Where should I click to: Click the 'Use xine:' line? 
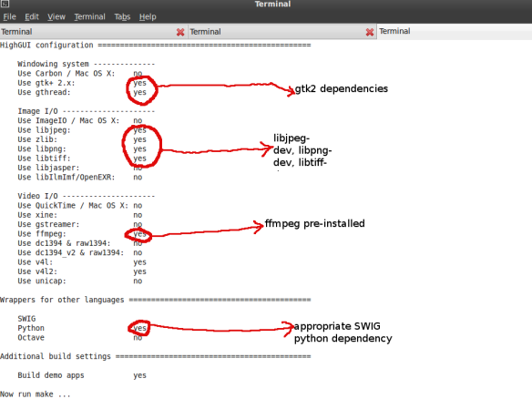80,215
